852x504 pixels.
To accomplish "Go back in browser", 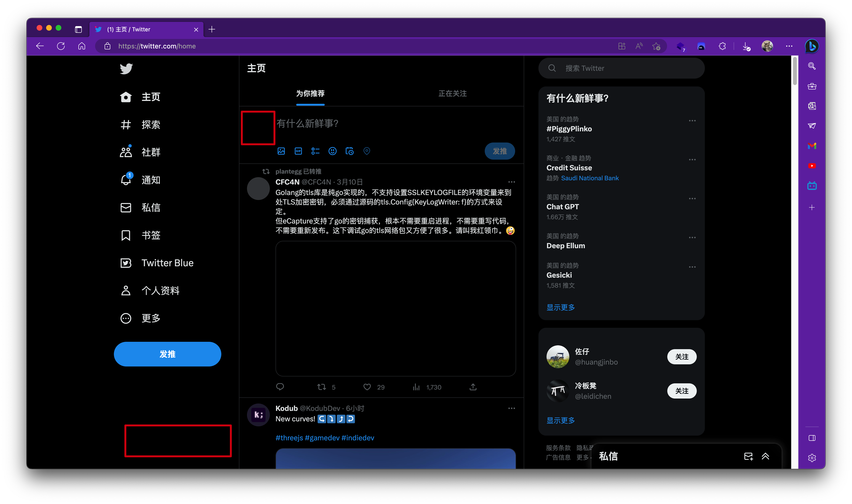I will point(40,46).
